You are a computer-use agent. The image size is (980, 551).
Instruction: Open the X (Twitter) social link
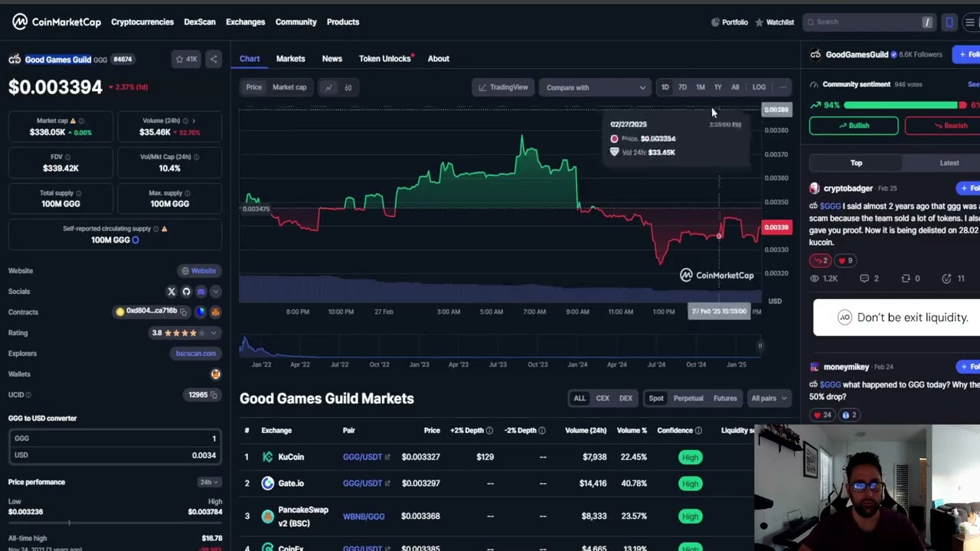171,292
